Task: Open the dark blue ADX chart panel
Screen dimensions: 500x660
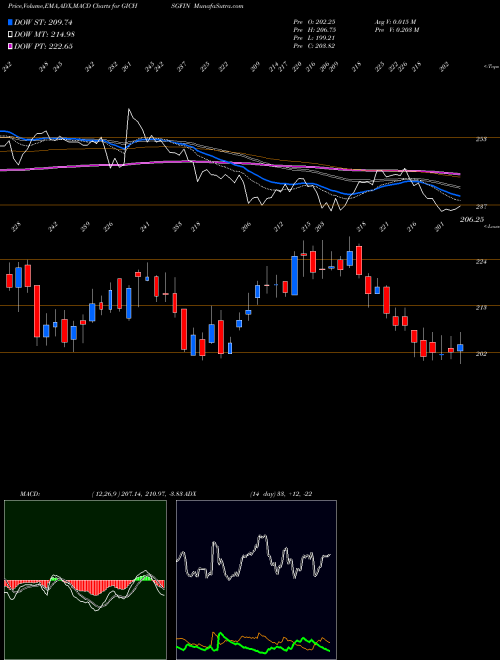Action: tap(256, 580)
